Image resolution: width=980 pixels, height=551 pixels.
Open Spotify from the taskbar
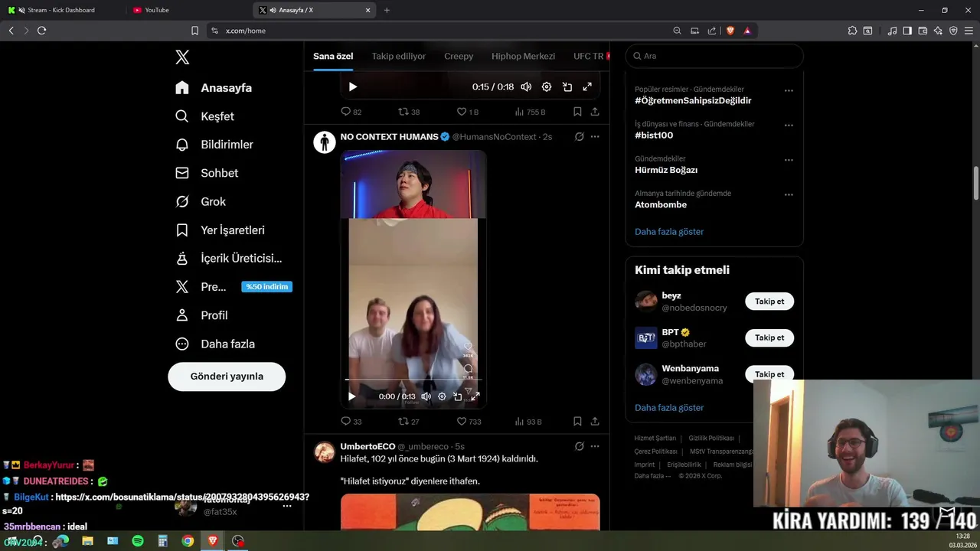138,541
